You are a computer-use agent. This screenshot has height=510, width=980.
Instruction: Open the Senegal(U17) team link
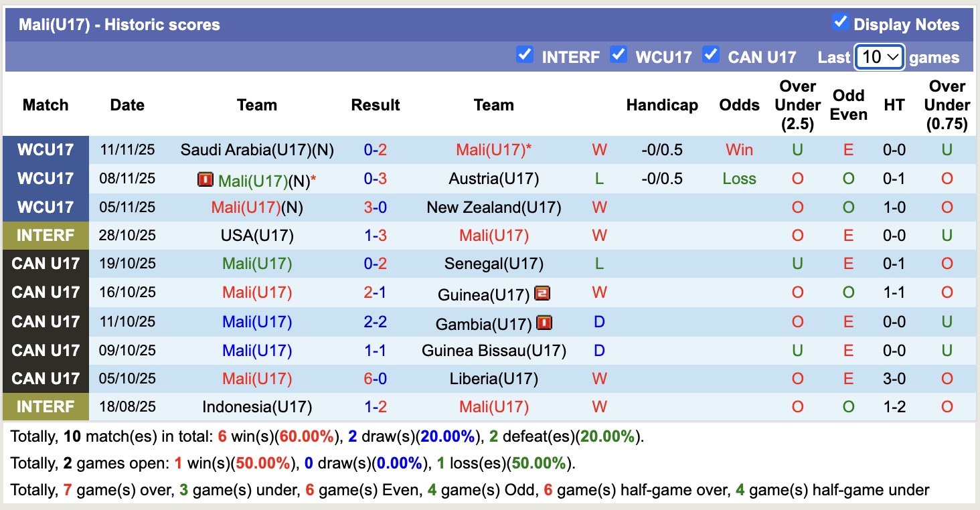(494, 264)
